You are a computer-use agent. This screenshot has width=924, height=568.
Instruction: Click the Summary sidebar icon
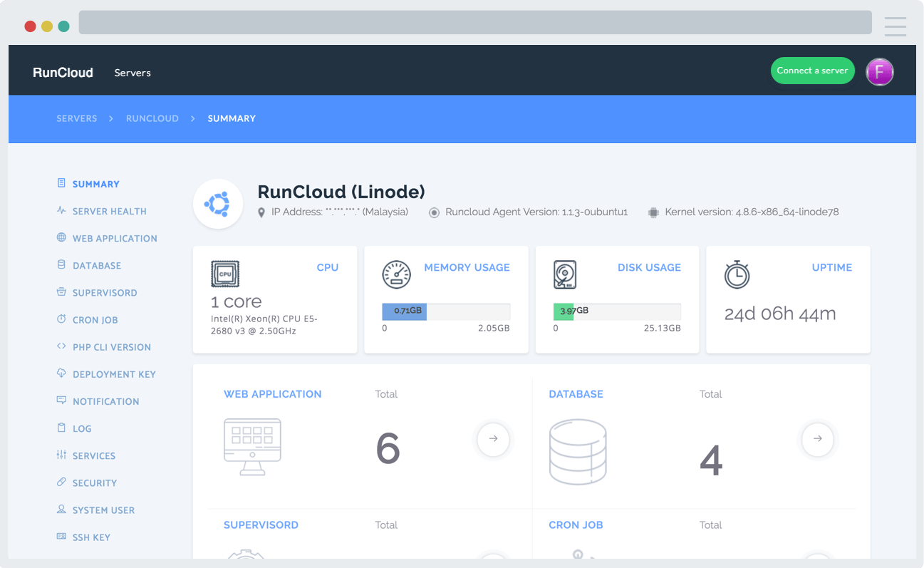(x=61, y=183)
